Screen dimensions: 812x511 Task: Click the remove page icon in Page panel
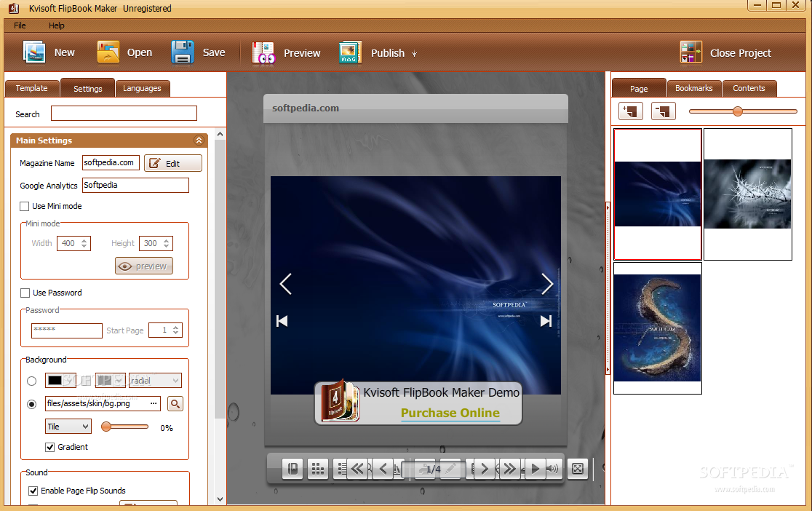click(664, 111)
